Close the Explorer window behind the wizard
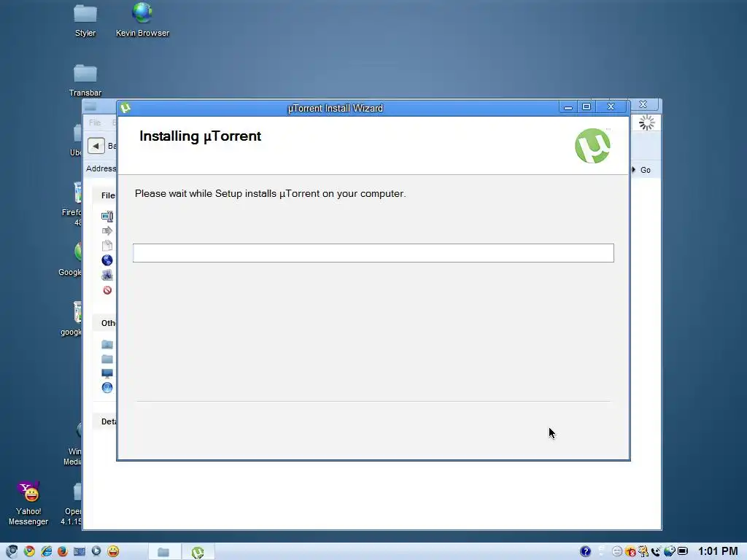 643,105
